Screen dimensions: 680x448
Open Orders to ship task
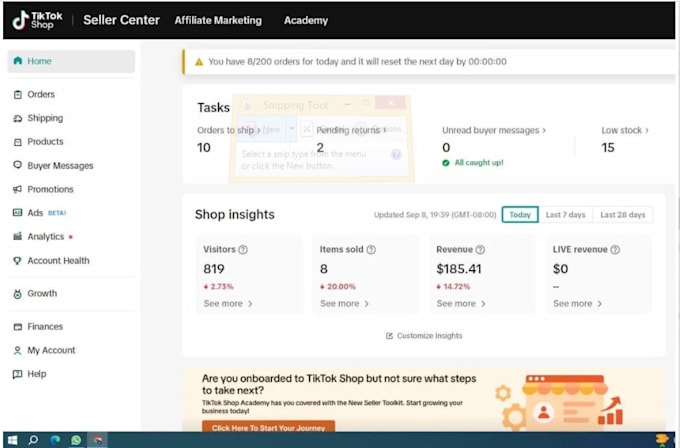(229, 130)
